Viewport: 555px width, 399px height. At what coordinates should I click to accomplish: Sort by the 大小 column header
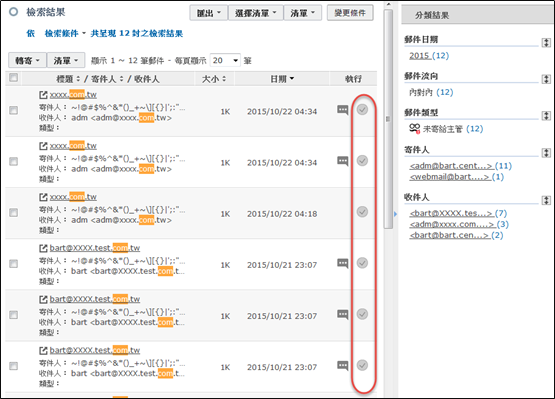pyautogui.click(x=214, y=79)
